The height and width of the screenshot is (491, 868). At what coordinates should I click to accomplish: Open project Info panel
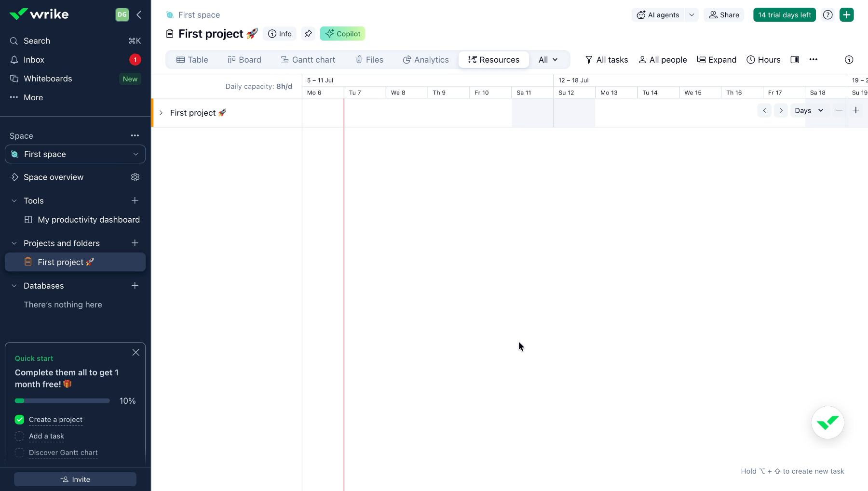pyautogui.click(x=280, y=34)
